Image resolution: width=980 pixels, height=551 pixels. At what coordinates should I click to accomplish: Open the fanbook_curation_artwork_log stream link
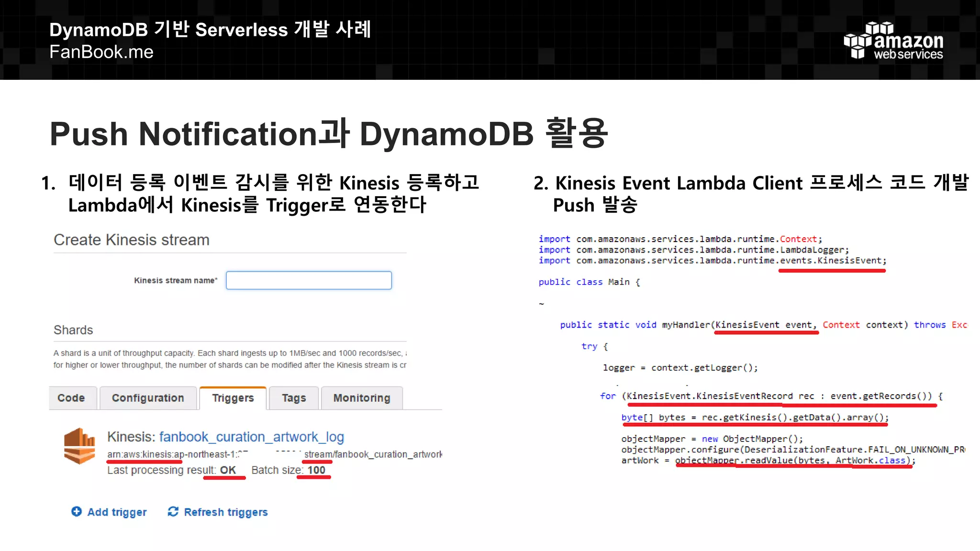252,437
